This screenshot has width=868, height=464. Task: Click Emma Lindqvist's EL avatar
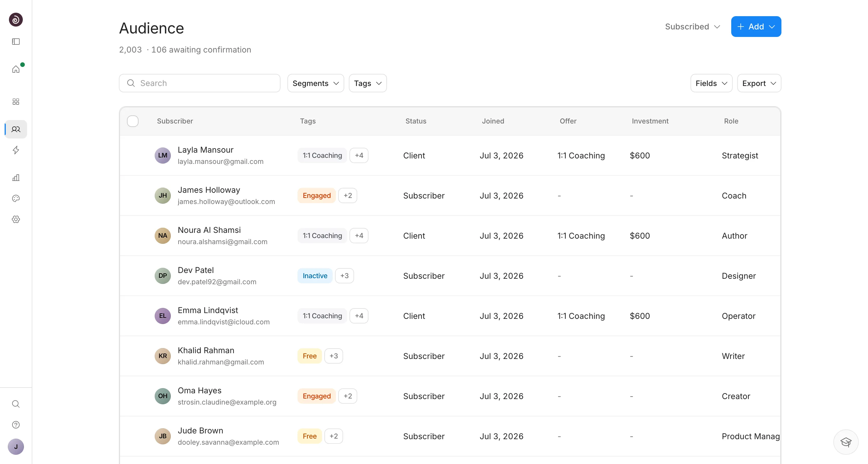(163, 316)
